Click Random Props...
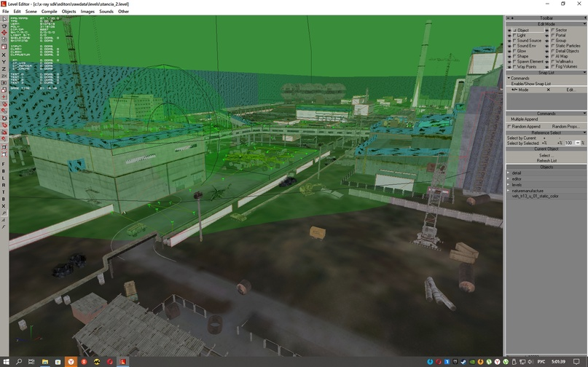588x367 pixels. pyautogui.click(x=566, y=127)
